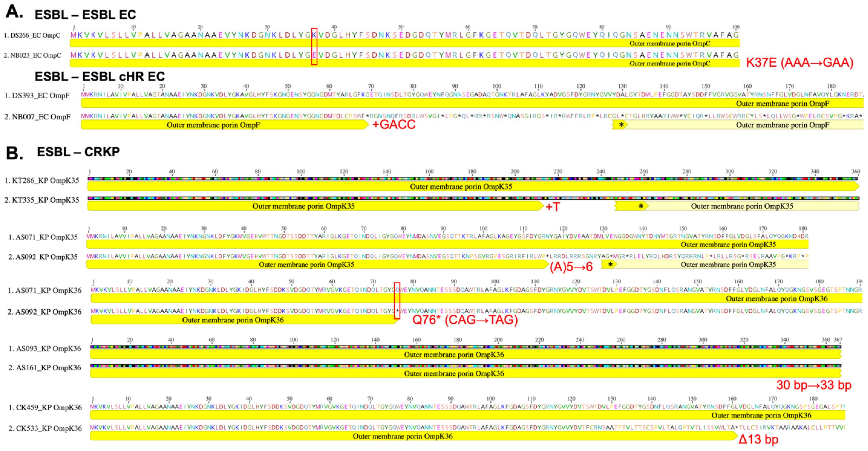Click the red +T insertion label

coord(553,207)
